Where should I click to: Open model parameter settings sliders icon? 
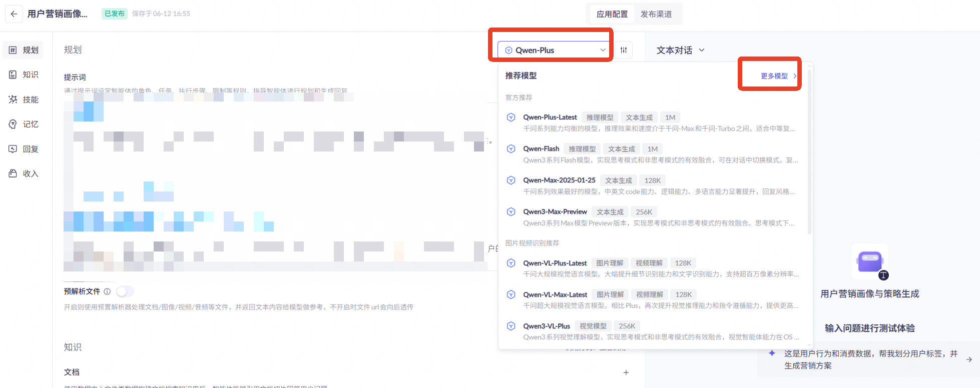(x=624, y=50)
